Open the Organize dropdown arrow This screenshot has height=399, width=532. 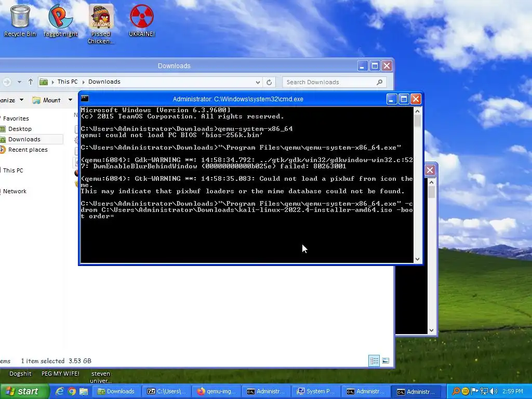22,100
